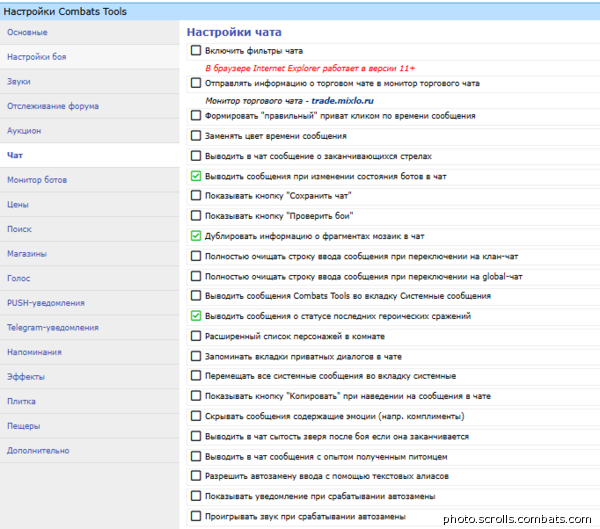Screen dimensions: 600x529
Task: Go to the "Звуки" sidebar section
Action: pyautogui.click(x=20, y=82)
